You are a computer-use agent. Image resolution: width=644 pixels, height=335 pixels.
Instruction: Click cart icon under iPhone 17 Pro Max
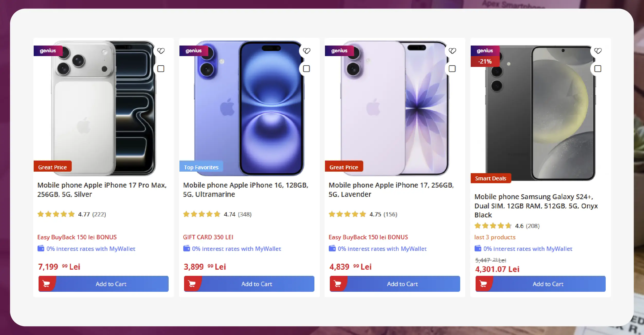[x=47, y=284]
